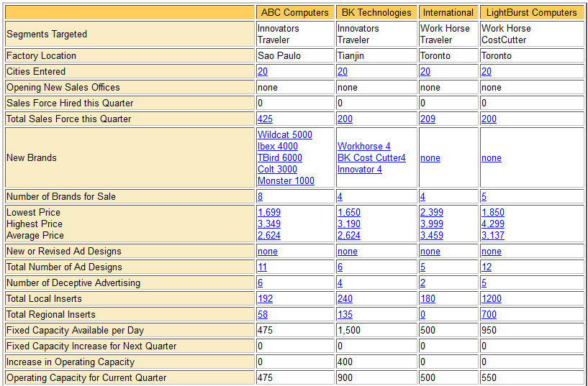
Task: Open LightBurst total ad designs 12
Action: coord(487,267)
